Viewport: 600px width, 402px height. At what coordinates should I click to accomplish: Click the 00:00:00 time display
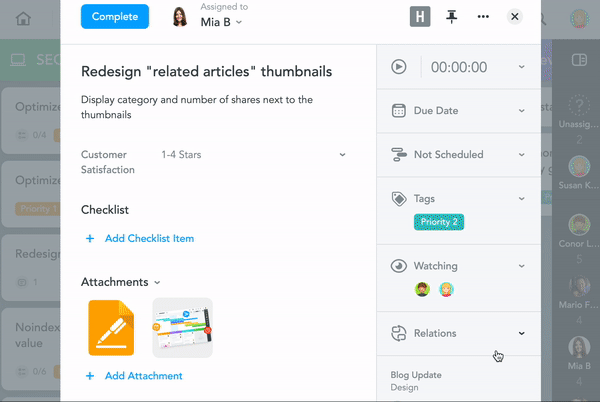[459, 67]
